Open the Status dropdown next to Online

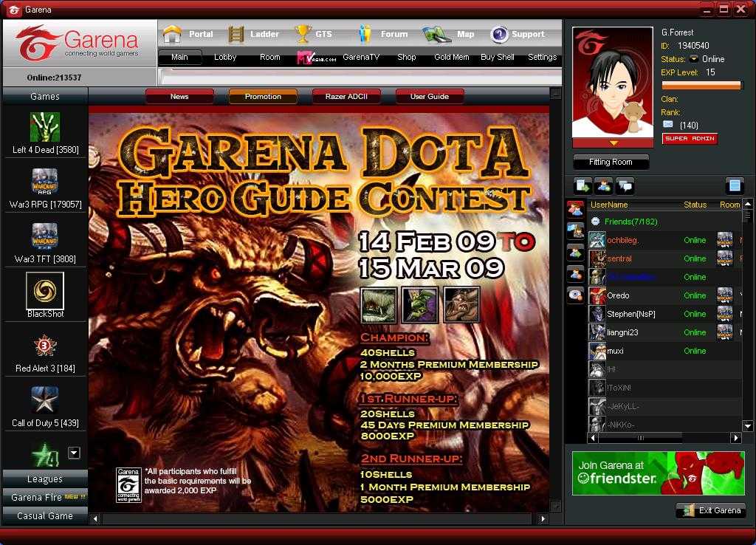click(x=693, y=59)
